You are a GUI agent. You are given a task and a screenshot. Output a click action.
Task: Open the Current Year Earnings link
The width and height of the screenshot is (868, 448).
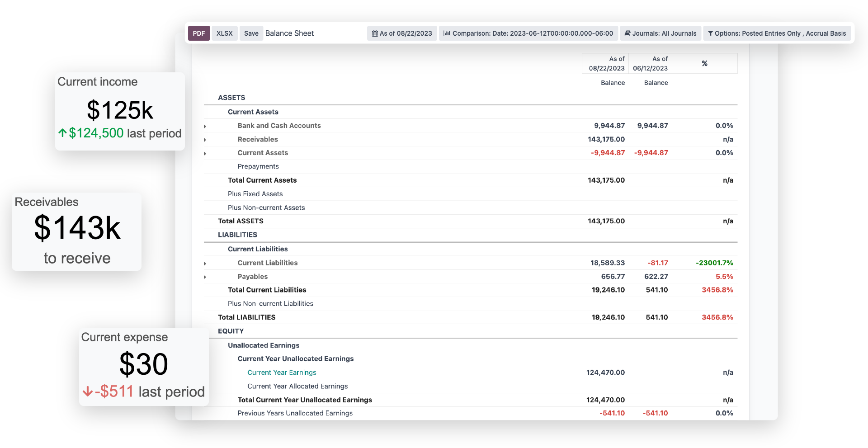click(282, 373)
